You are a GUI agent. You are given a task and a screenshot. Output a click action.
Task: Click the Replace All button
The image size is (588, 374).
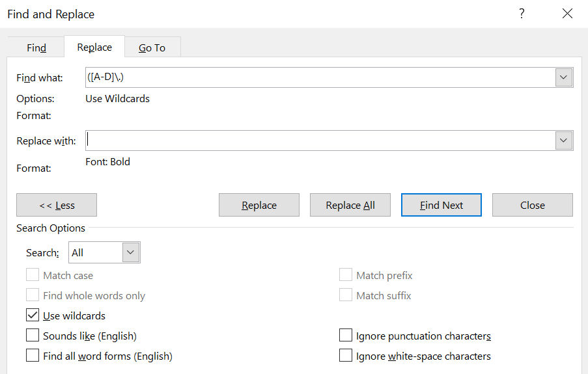click(350, 205)
